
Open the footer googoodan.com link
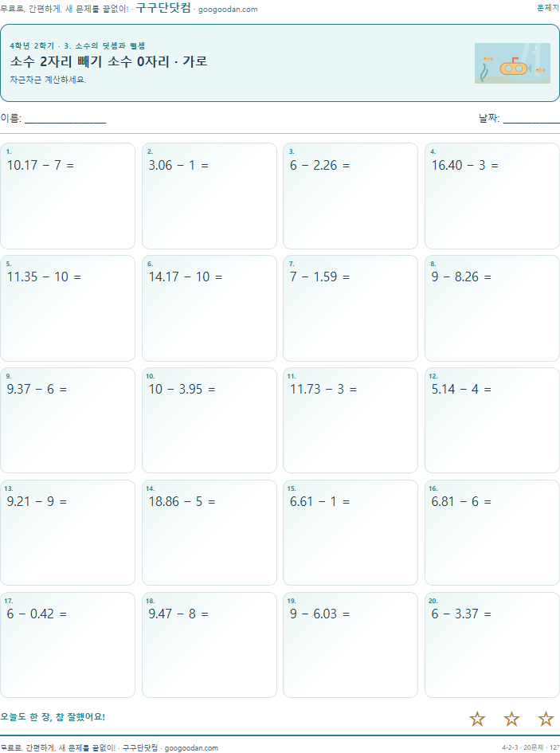click(191, 747)
